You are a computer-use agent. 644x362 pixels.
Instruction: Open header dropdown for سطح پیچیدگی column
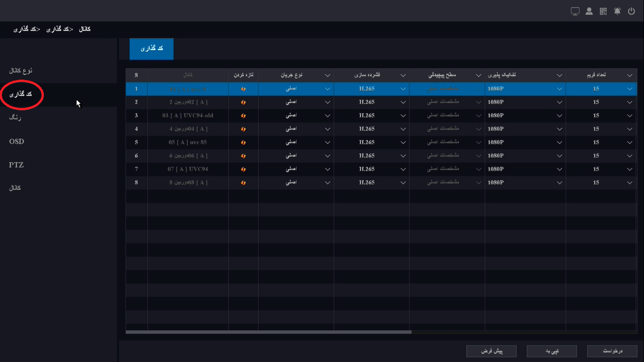click(x=479, y=75)
